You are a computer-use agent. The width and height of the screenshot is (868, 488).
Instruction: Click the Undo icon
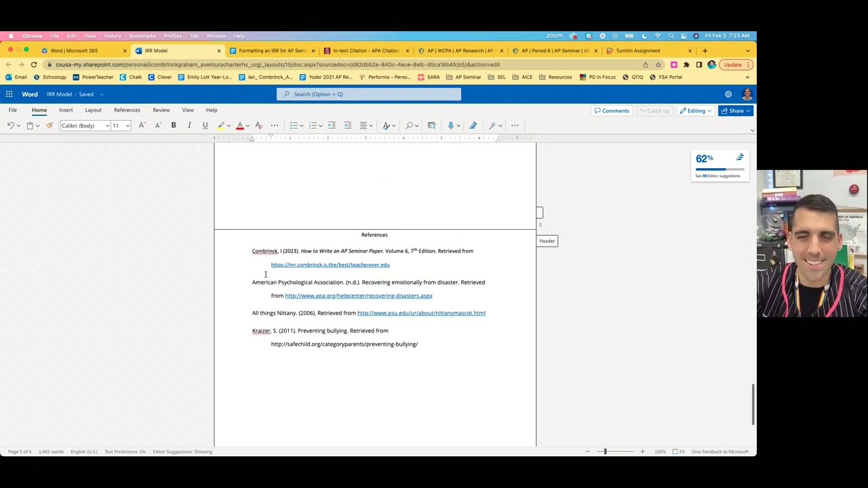10,125
